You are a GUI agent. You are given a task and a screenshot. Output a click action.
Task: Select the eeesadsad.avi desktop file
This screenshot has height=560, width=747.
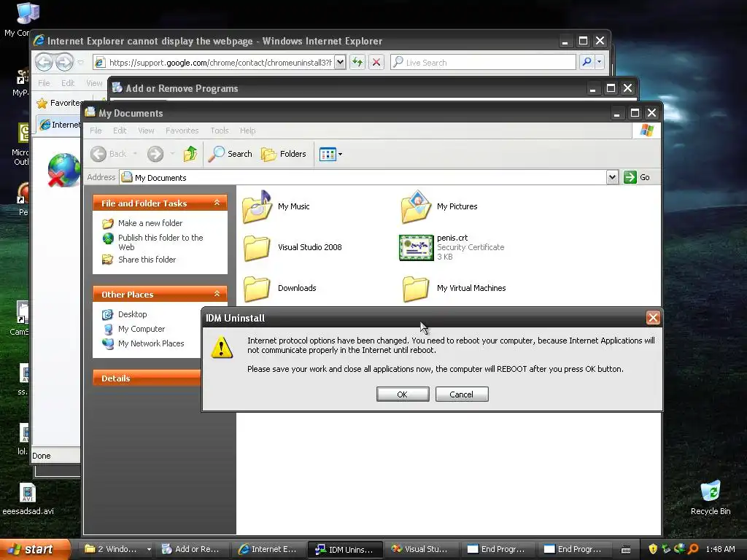[x=28, y=499]
